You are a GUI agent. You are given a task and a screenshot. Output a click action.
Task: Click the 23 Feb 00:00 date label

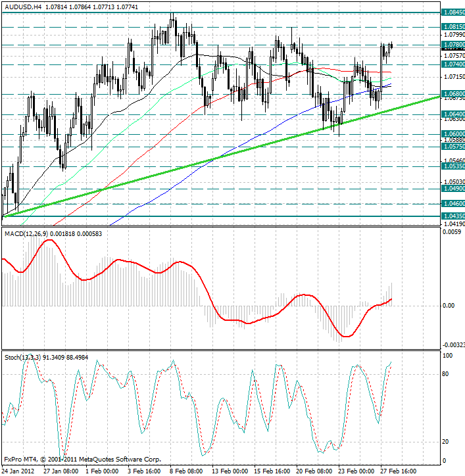coord(356,471)
